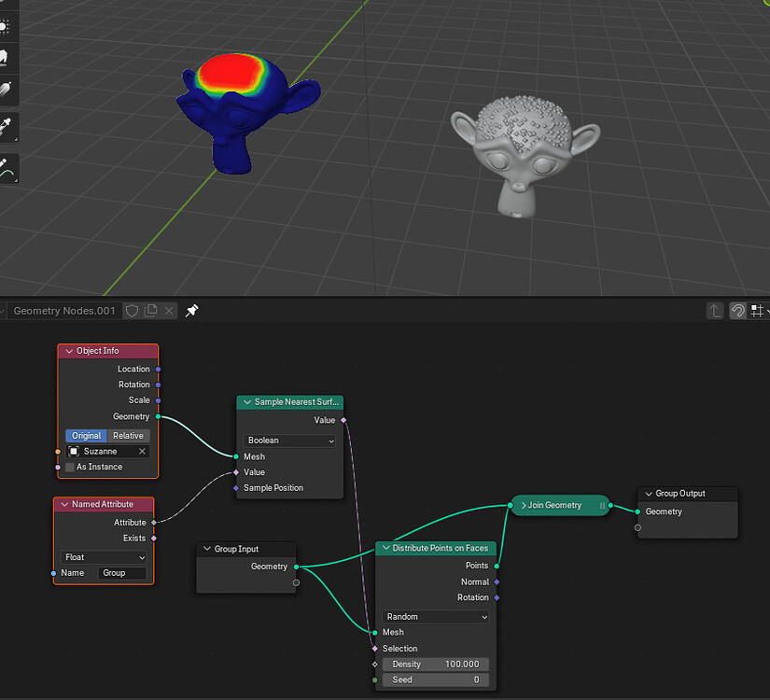The width and height of the screenshot is (770, 700).
Task: Click the gray Suzanne with scattered points
Action: pos(525,156)
